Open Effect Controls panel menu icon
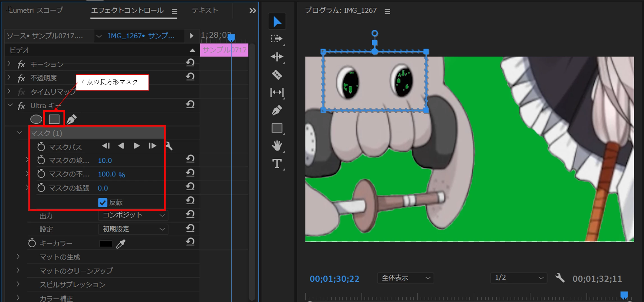The image size is (644, 302). click(175, 12)
